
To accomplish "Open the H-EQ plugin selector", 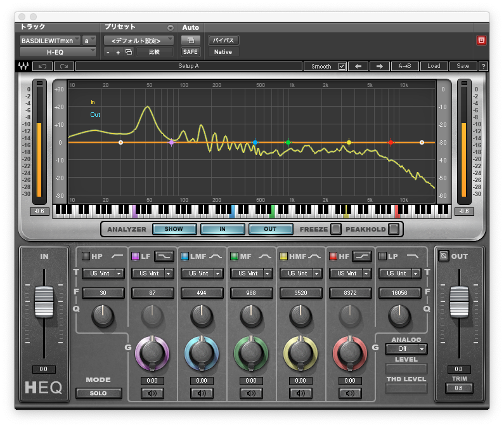I will point(58,52).
